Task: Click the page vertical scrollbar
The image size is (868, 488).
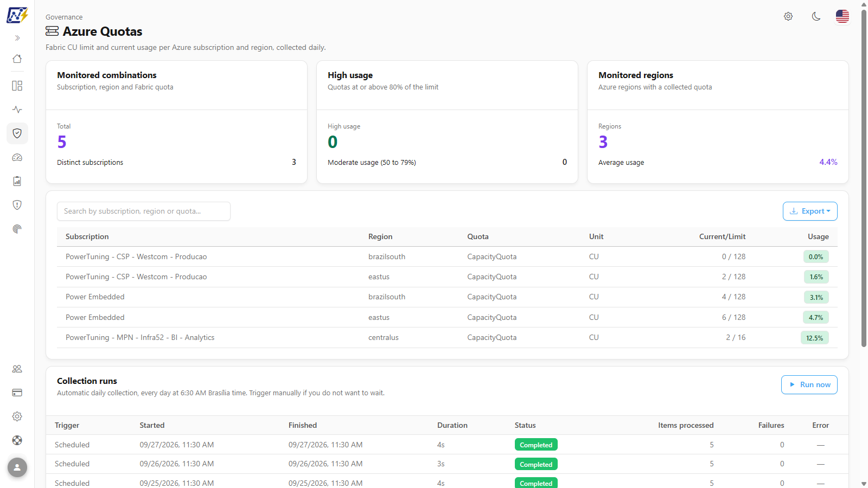Action: [864, 179]
